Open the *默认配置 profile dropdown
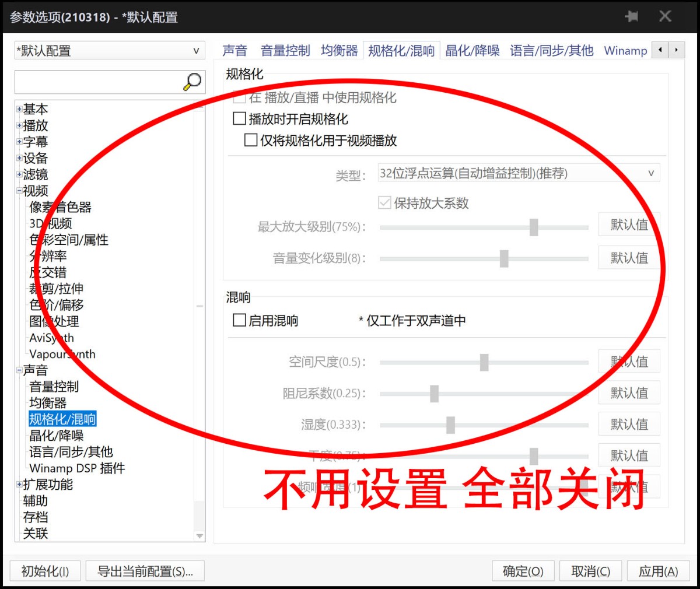The height and width of the screenshot is (589, 700). coord(110,51)
